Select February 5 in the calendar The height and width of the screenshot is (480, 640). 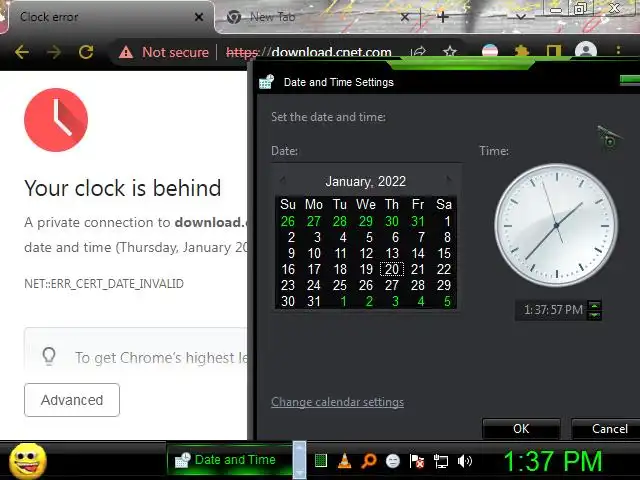pyautogui.click(x=447, y=301)
